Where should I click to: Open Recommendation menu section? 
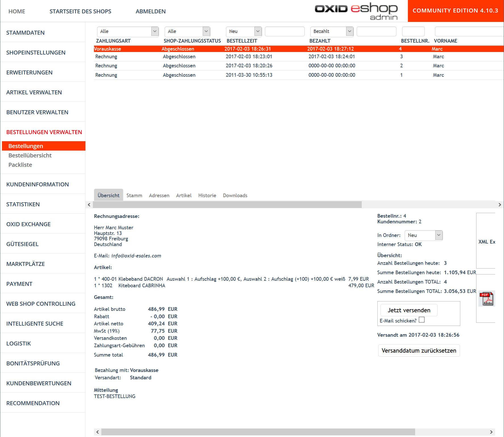(x=33, y=403)
